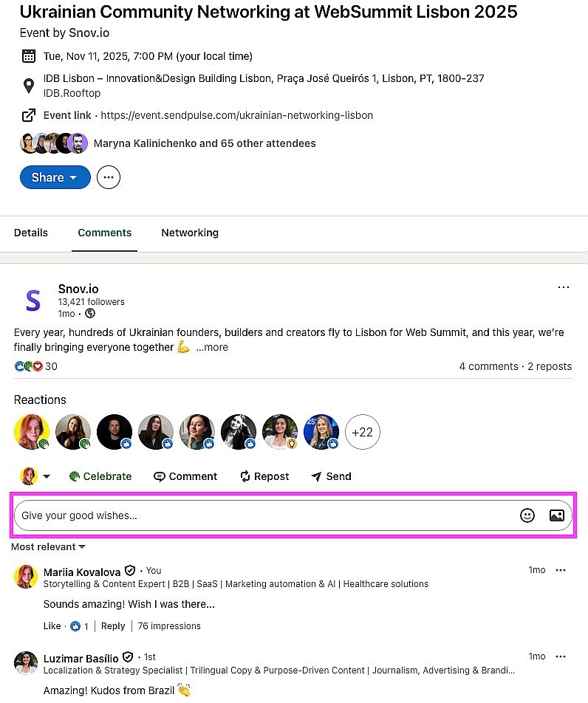Click the add photo icon in comment box

[557, 515]
